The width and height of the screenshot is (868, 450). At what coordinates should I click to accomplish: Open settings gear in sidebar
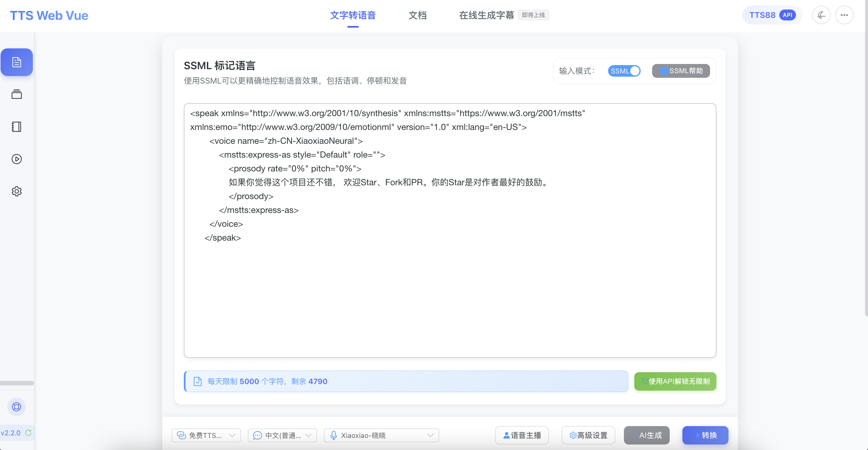tap(16, 191)
